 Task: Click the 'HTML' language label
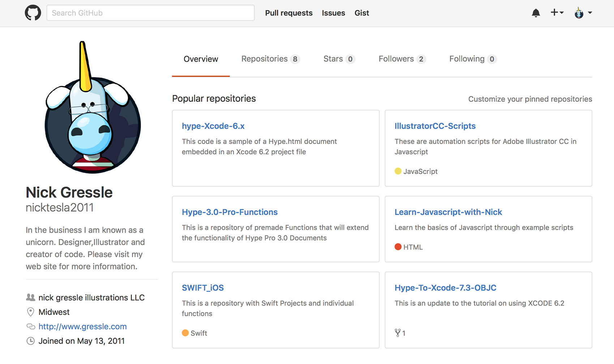pos(413,247)
